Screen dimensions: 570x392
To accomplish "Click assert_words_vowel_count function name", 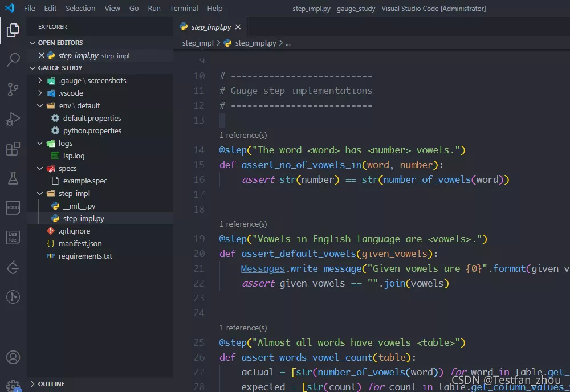I will [307, 357].
